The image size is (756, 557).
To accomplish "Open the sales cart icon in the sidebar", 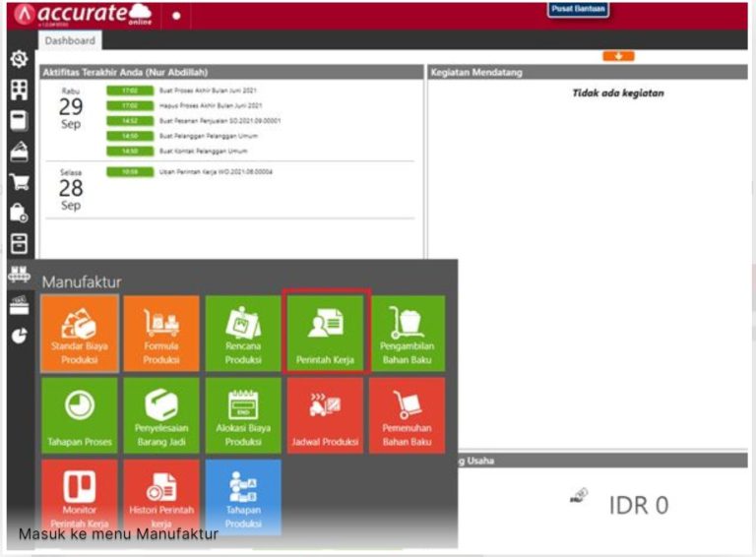I will [x=20, y=182].
